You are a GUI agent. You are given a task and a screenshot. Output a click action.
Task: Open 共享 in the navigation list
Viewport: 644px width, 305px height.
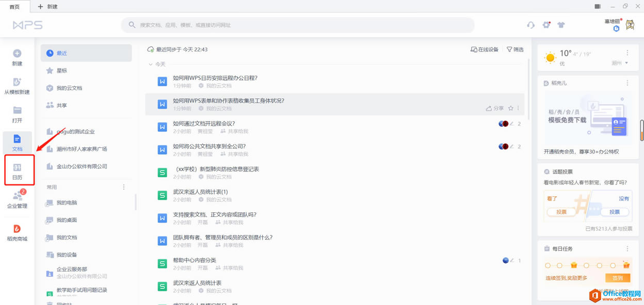pyautogui.click(x=86, y=106)
